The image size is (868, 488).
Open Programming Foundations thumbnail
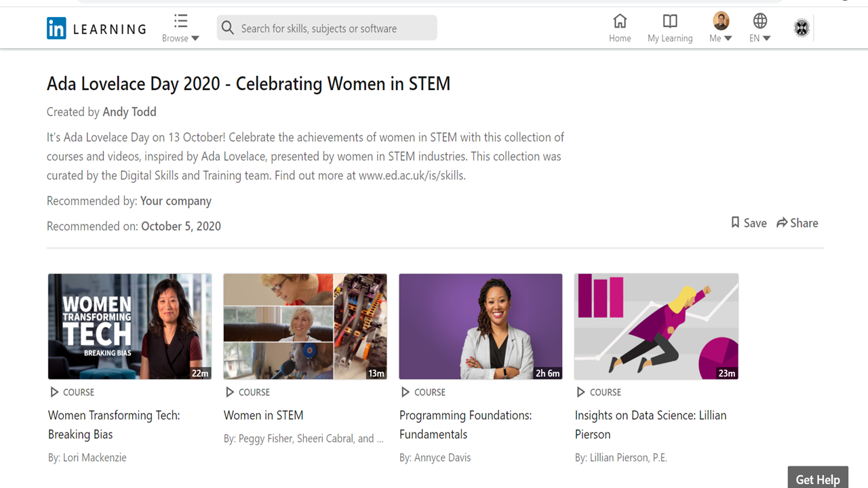click(x=481, y=327)
